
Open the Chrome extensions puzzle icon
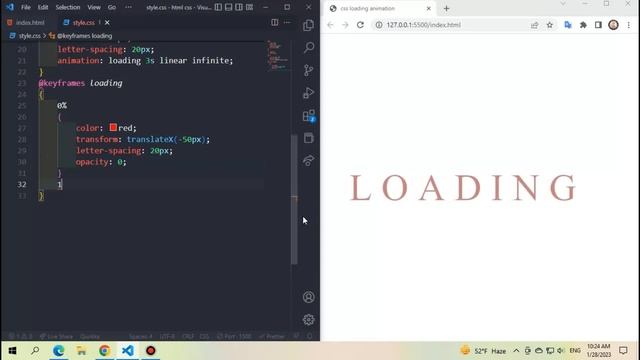(x=583, y=25)
